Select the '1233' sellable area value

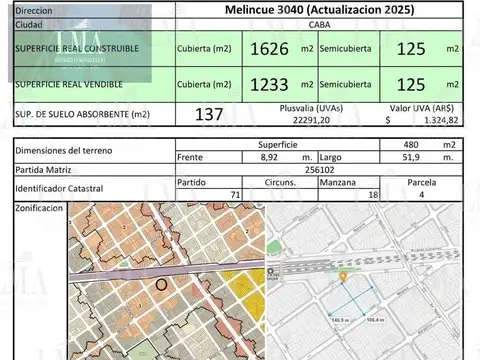pyautogui.click(x=269, y=85)
